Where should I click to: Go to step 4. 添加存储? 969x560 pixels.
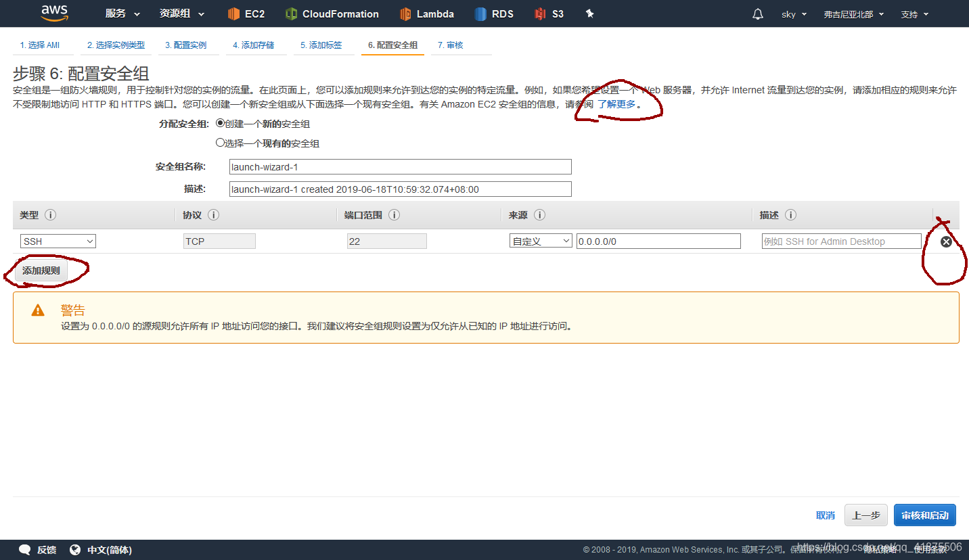click(254, 45)
